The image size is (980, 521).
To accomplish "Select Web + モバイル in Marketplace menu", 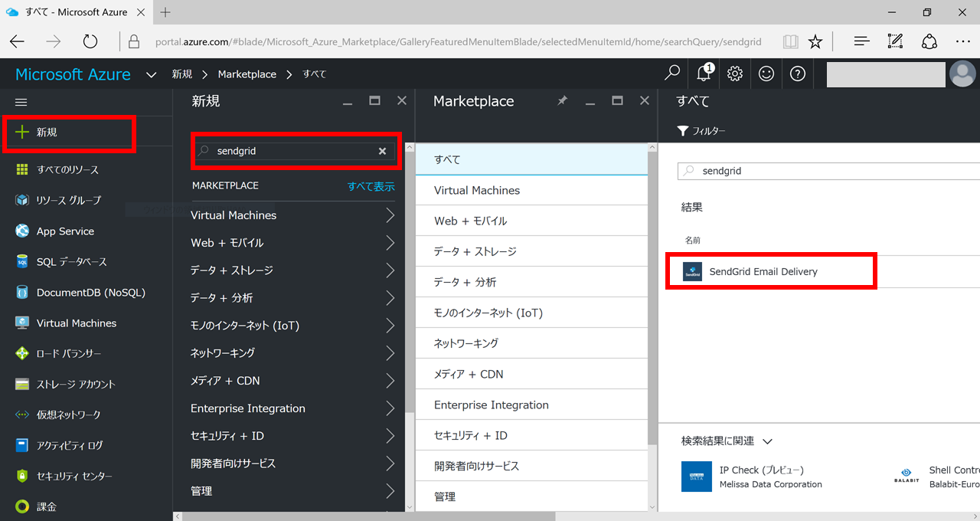I will 531,221.
